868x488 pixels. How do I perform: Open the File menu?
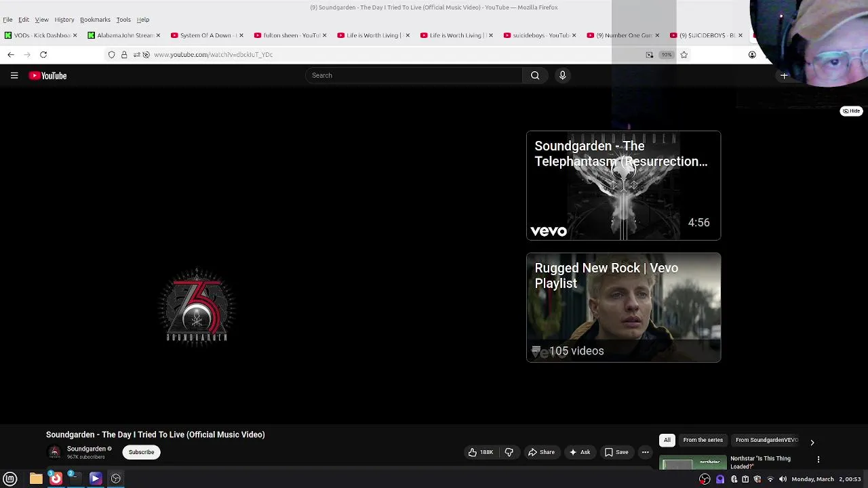[7, 20]
